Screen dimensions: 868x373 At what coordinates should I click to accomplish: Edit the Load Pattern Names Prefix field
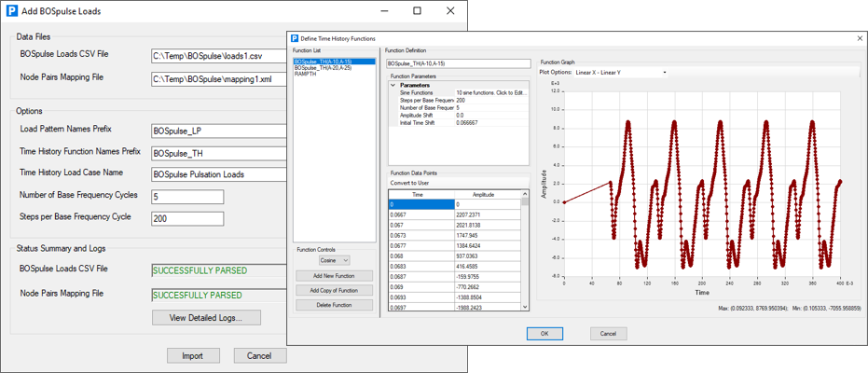(x=219, y=131)
